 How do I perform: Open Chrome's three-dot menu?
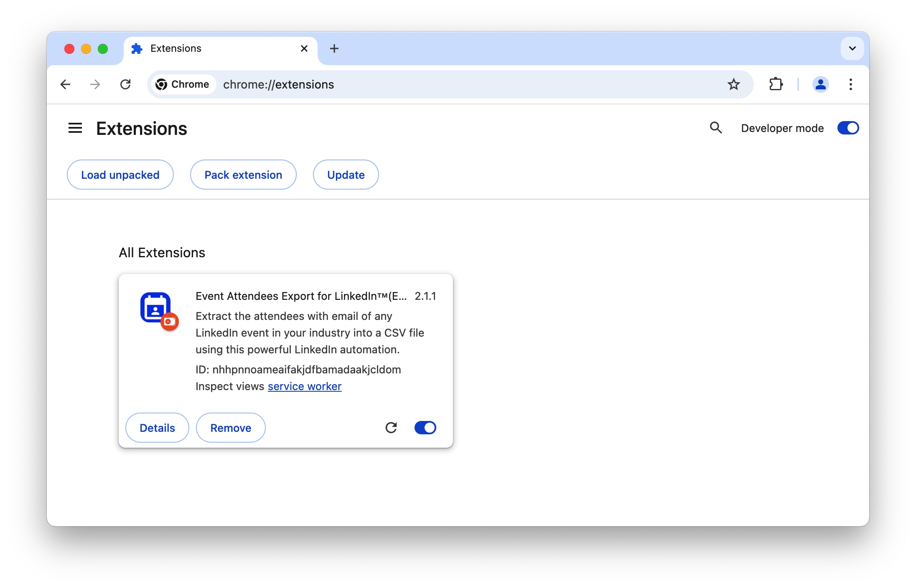(x=850, y=84)
